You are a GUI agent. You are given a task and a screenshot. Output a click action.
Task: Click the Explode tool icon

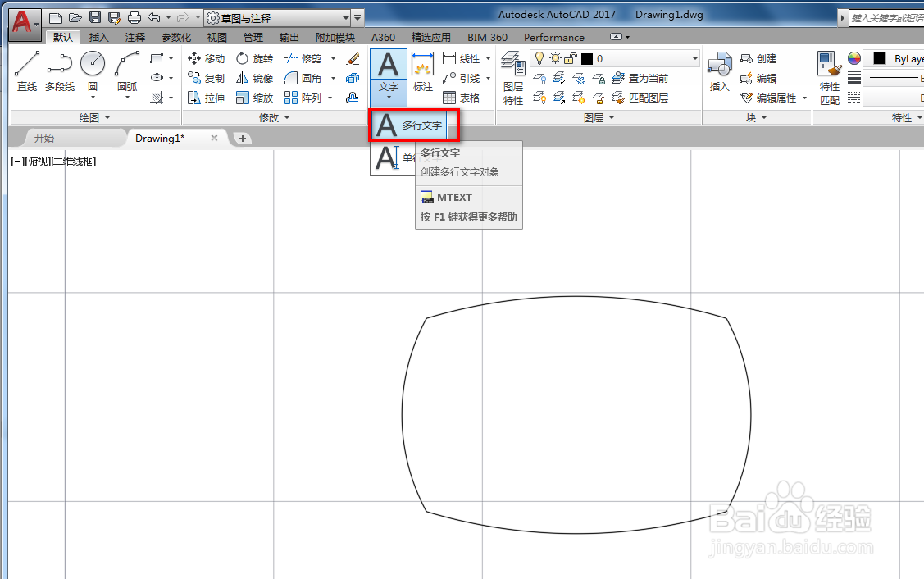click(x=353, y=78)
